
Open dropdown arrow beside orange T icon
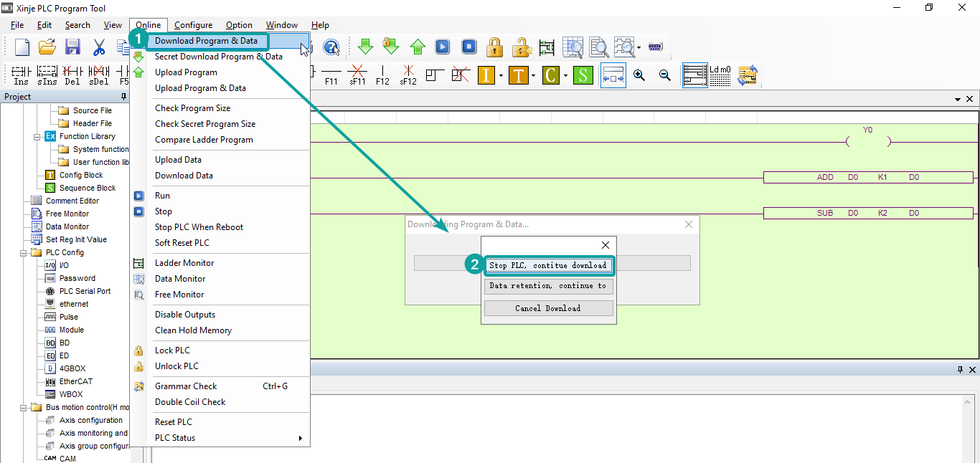pos(534,75)
